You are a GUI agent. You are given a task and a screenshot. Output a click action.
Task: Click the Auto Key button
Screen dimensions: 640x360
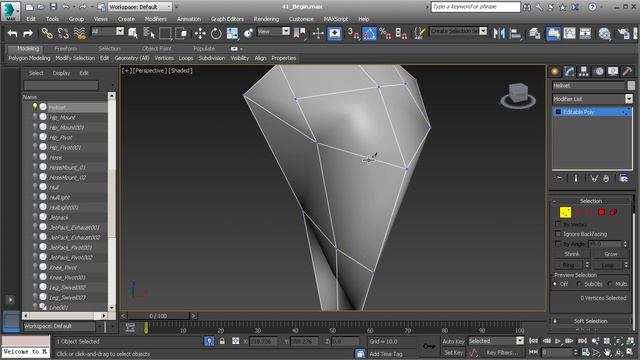[x=453, y=341]
